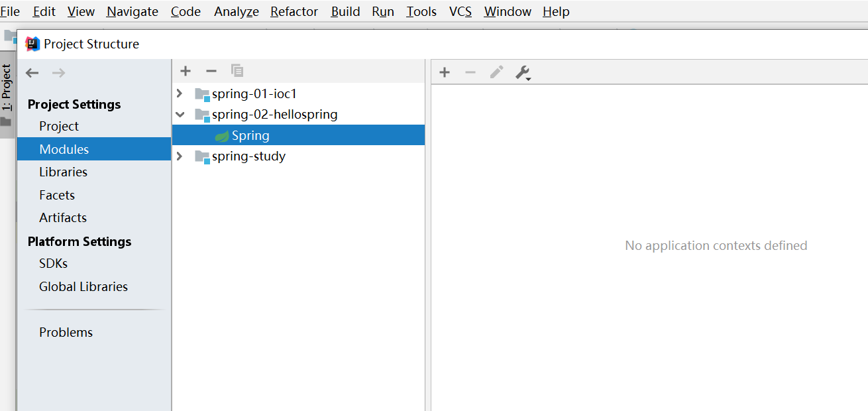Click the spring-02-hellospring module folder icon

click(x=202, y=115)
